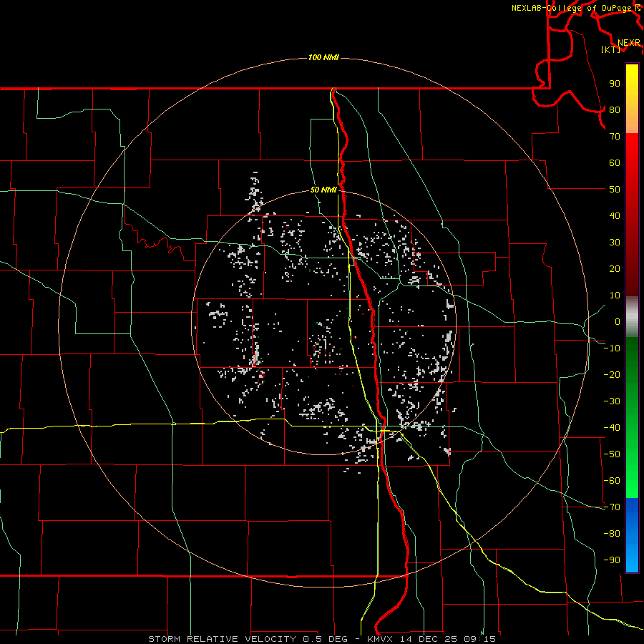Select the -70 value on velocity scale
Screen dimensions: 644x644
pos(612,507)
